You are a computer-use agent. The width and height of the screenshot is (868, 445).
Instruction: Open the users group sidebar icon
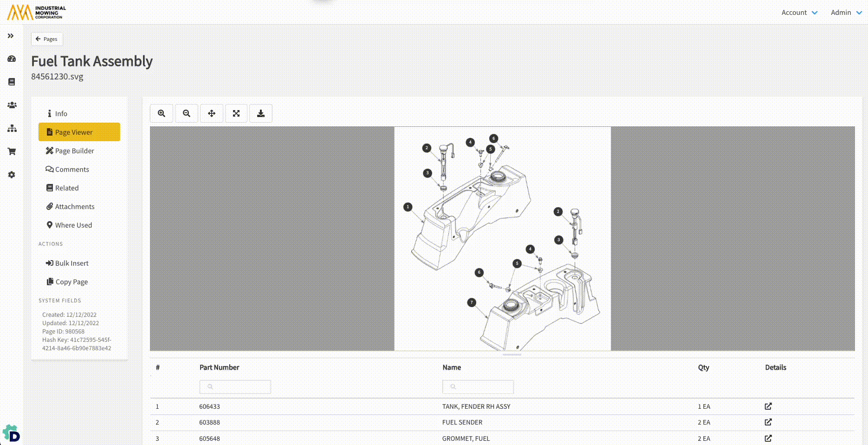coord(12,105)
